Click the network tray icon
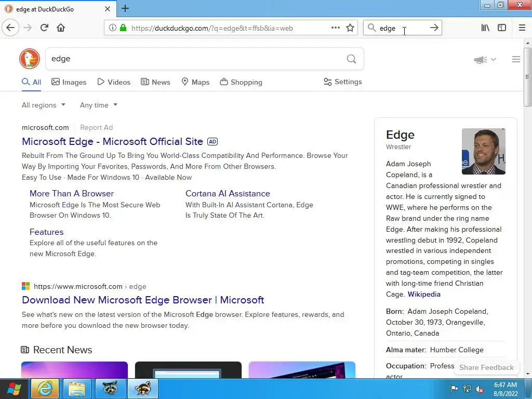 click(x=467, y=389)
